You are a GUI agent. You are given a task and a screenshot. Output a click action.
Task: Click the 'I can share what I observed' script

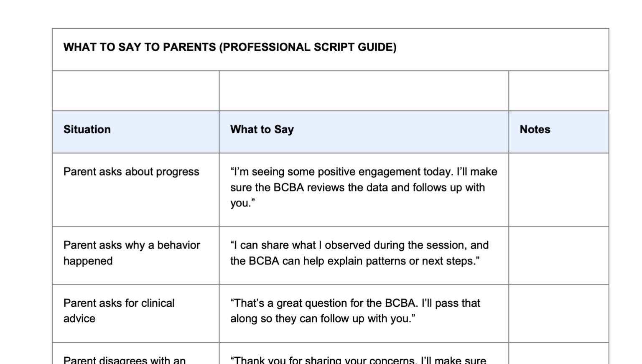359,253
